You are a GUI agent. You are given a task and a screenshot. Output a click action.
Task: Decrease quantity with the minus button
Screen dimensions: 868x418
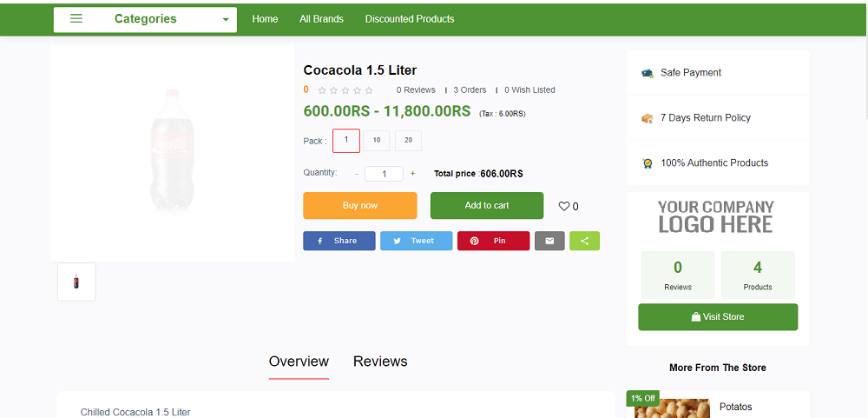click(357, 174)
